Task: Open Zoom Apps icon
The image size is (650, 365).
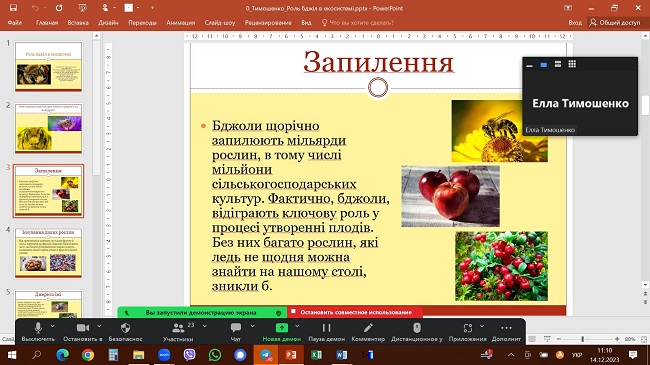Action: 468,328
